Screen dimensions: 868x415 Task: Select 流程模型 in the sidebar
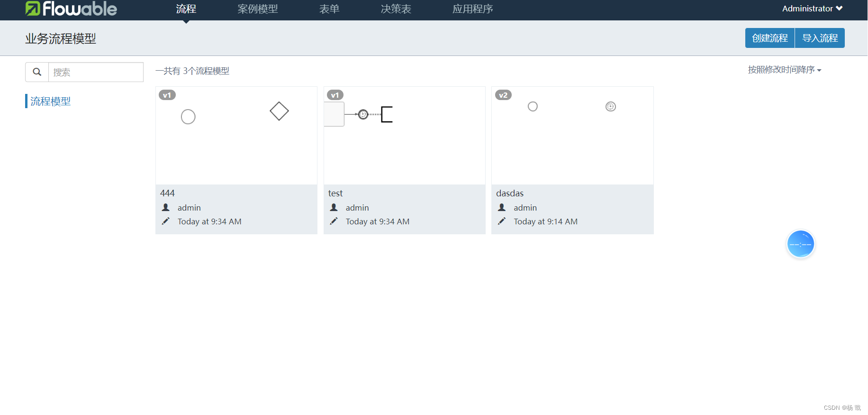[x=51, y=101]
